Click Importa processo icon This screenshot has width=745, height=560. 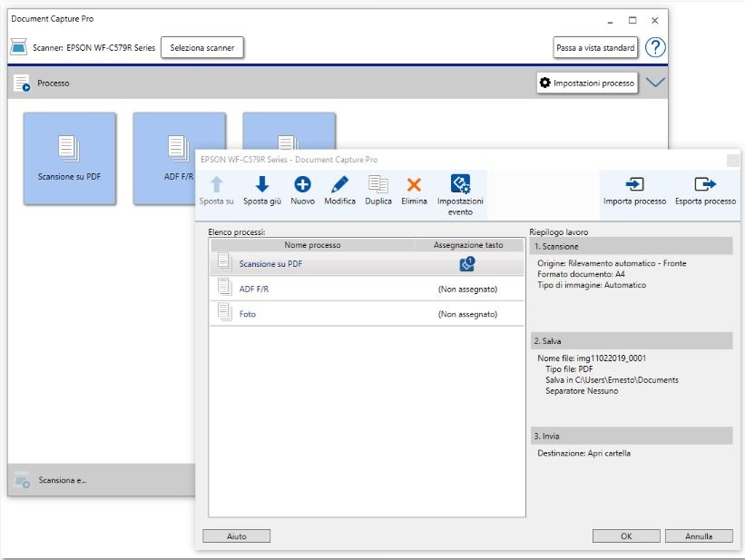point(634,185)
